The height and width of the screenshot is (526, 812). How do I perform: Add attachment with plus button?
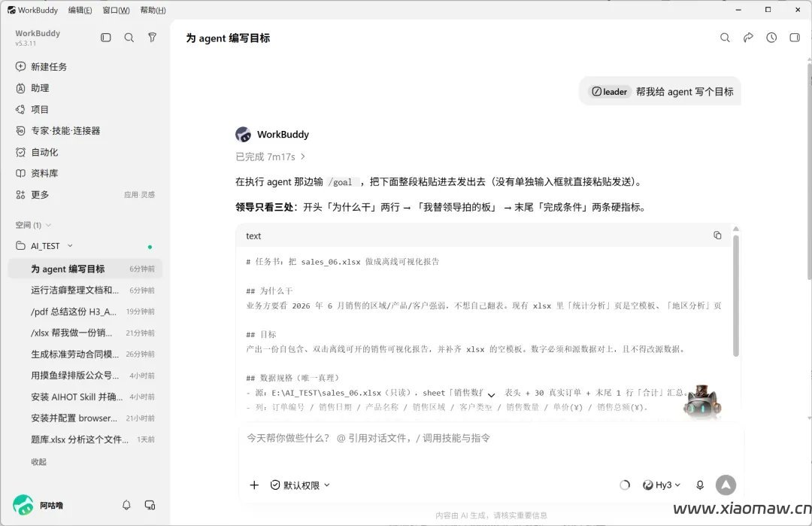(254, 485)
